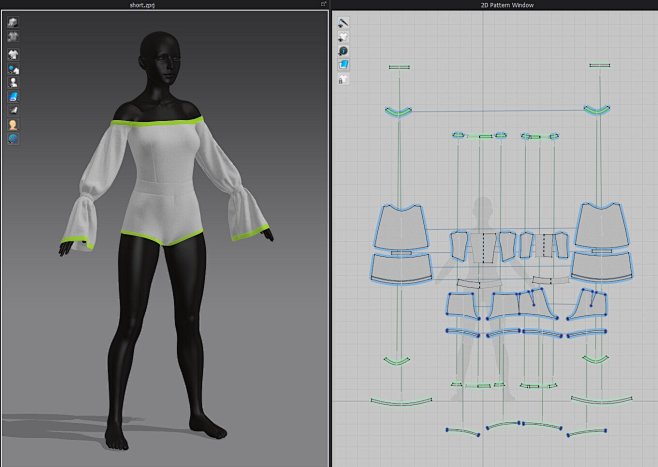Toggle the skin-tone avatar head display icon
This screenshot has width=658, height=467.
[x=14, y=125]
